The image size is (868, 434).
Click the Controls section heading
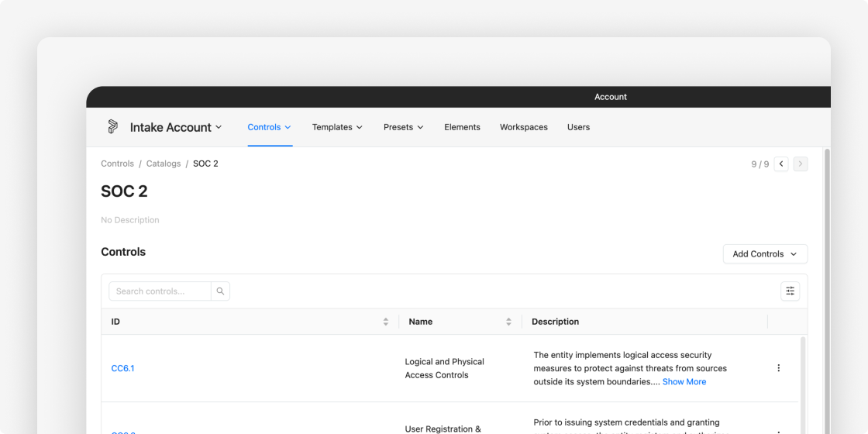123,252
